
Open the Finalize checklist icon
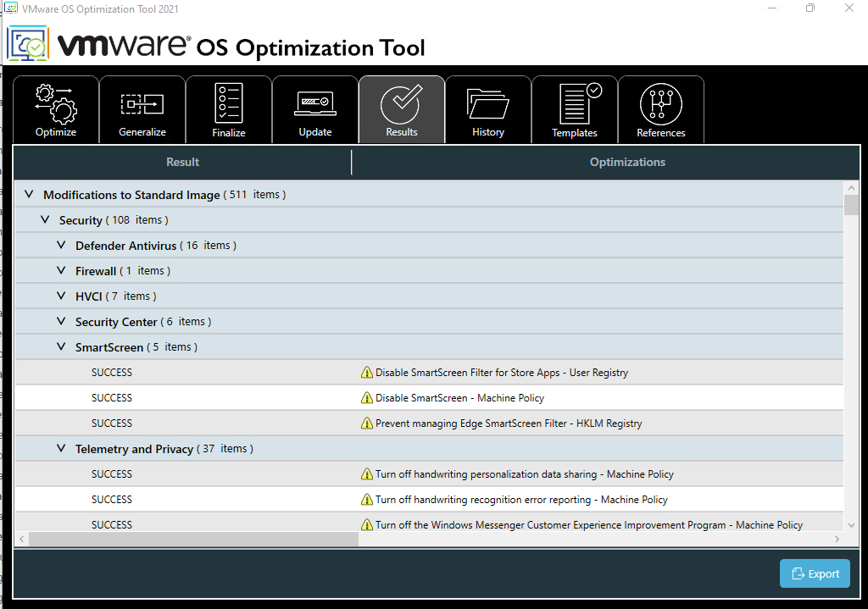point(229,102)
